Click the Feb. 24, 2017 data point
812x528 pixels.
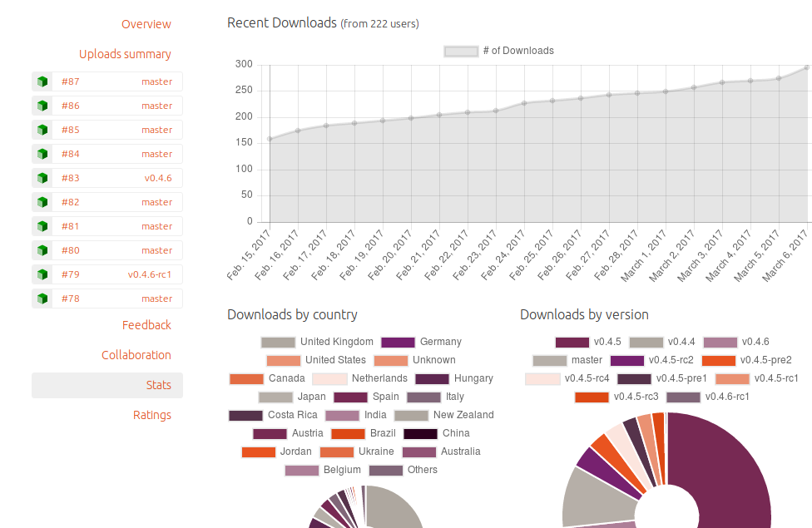[524, 103]
